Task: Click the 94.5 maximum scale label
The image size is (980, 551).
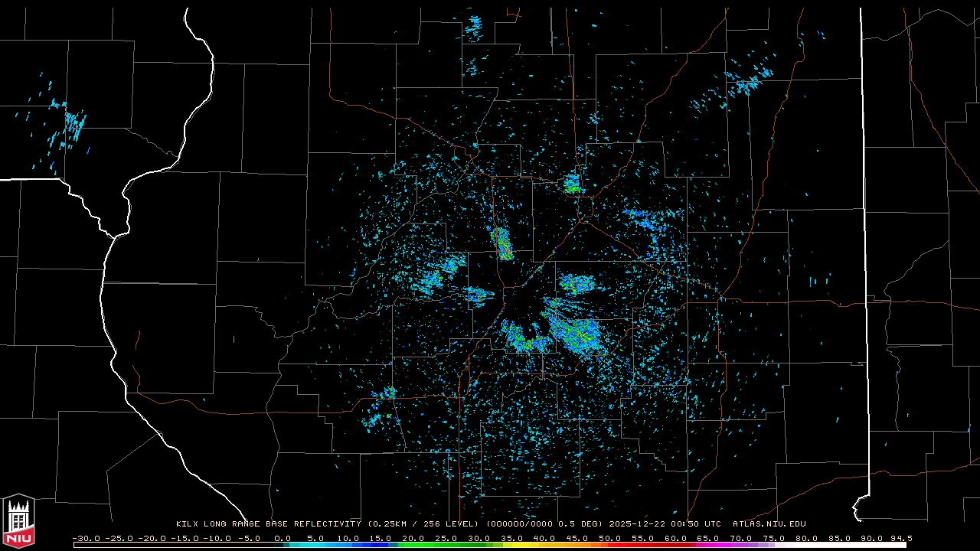Action: coord(900,538)
